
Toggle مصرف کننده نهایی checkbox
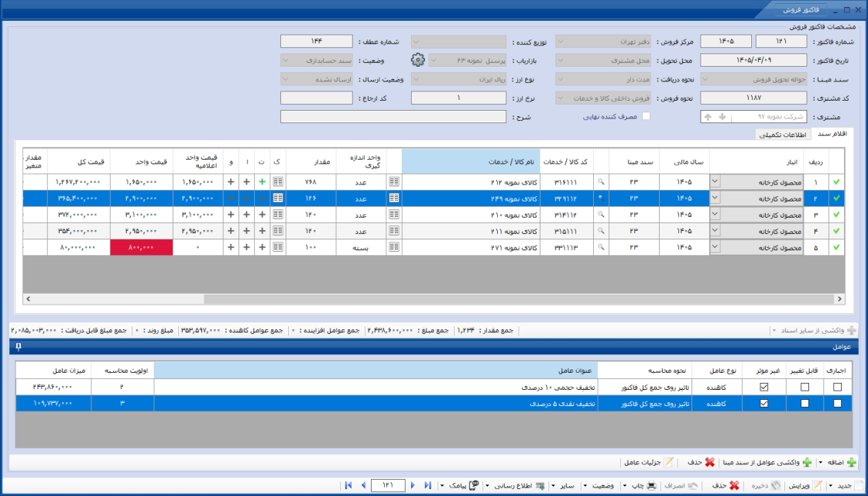tap(646, 116)
